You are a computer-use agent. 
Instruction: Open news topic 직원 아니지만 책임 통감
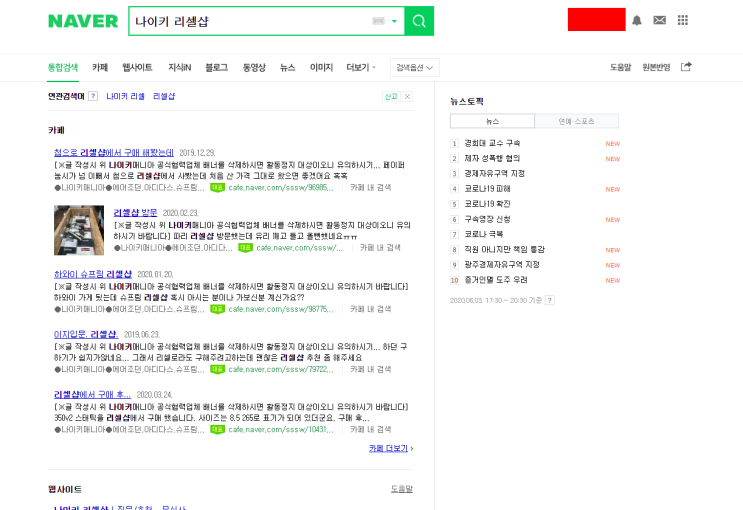(504, 249)
